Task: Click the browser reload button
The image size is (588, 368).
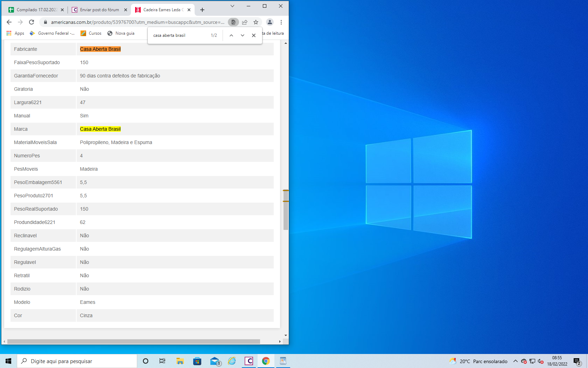Action: pyautogui.click(x=31, y=22)
